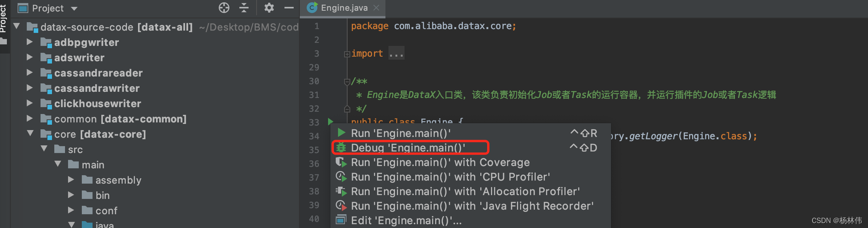Click the locate/select opened file crosshair icon

tap(224, 8)
